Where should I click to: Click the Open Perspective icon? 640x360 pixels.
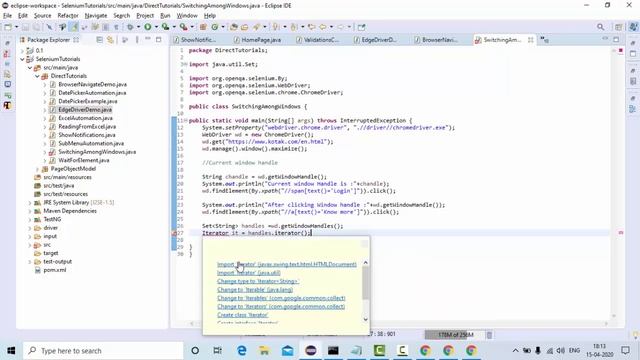click(619, 27)
